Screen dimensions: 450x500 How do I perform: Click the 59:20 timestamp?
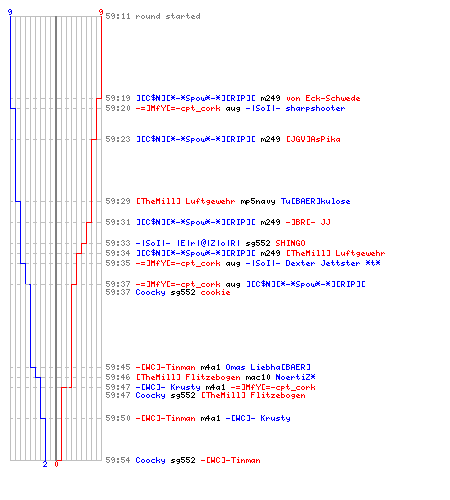tap(118, 108)
